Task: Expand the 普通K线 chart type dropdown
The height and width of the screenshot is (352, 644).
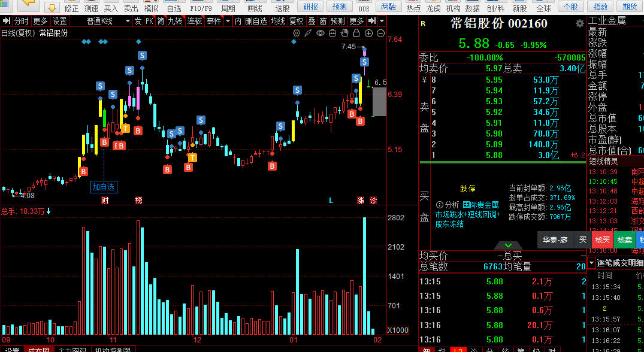Action: (128, 21)
